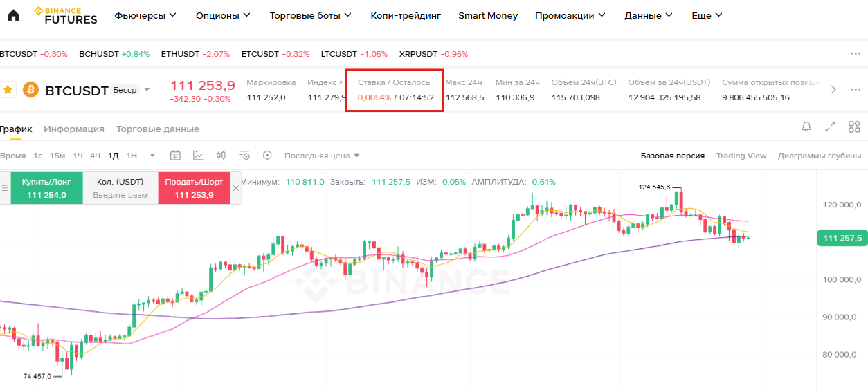The width and height of the screenshot is (868, 390).
Task: Open the go-to-date calendar icon
Action: [x=175, y=156]
